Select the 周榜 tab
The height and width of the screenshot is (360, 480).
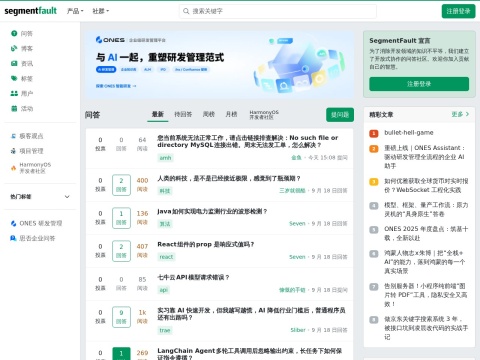click(209, 114)
